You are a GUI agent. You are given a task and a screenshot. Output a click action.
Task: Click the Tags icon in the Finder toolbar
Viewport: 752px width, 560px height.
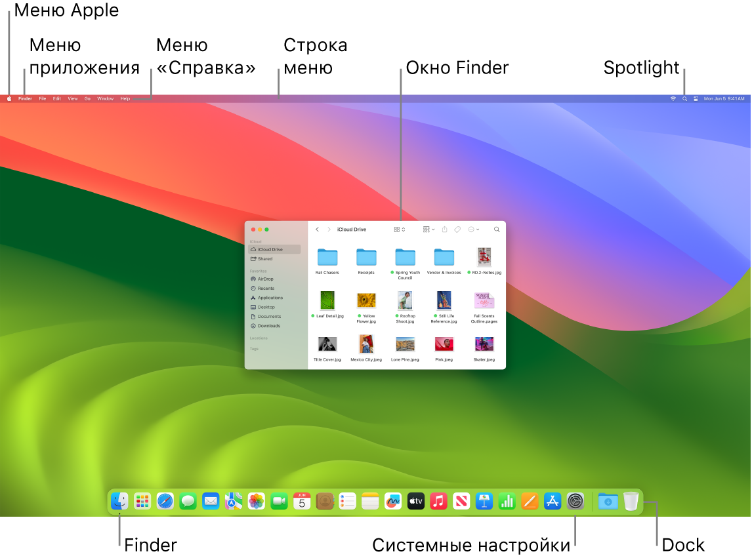(457, 230)
